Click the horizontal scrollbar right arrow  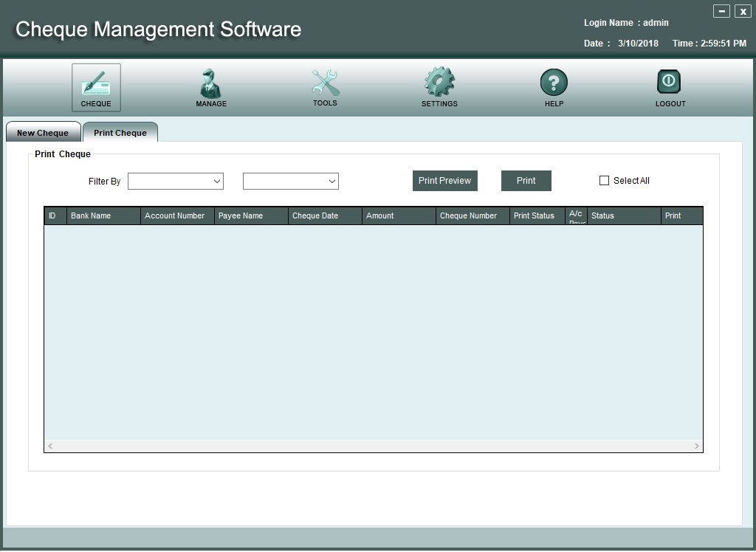click(696, 446)
